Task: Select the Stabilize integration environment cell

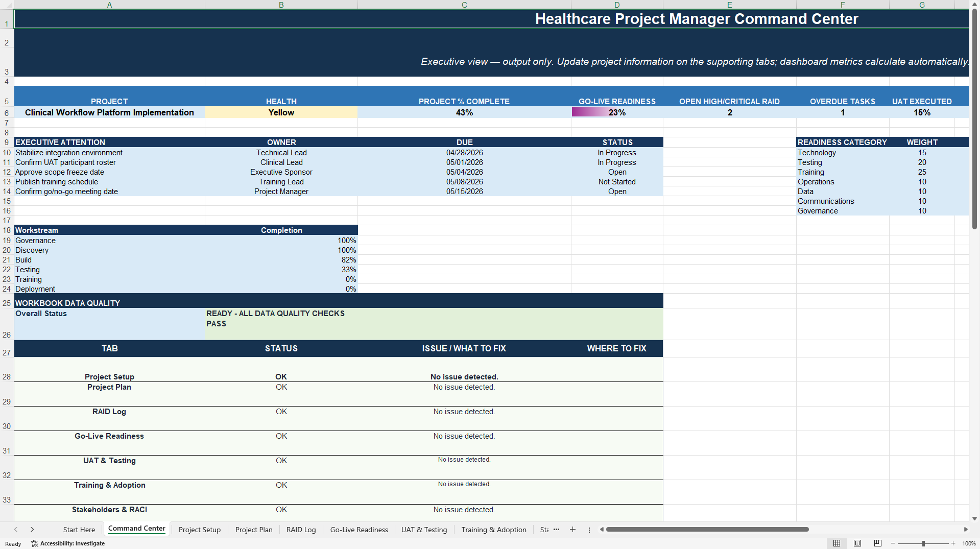Action: [x=109, y=153]
